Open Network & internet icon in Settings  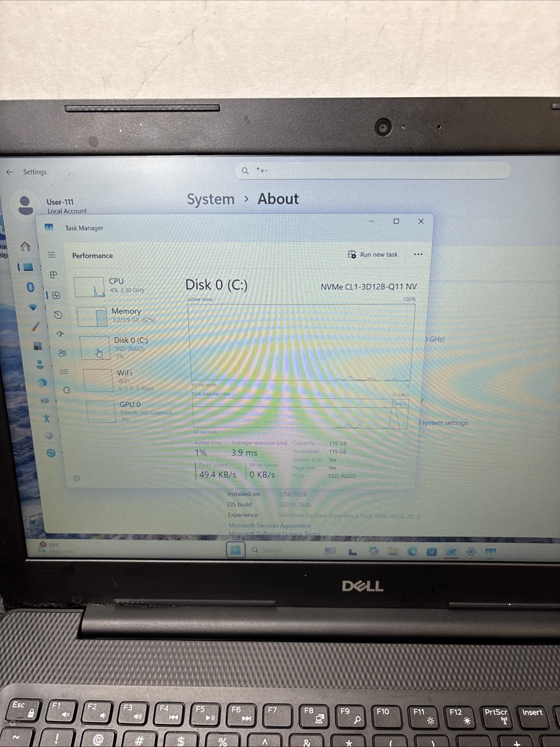click(33, 307)
